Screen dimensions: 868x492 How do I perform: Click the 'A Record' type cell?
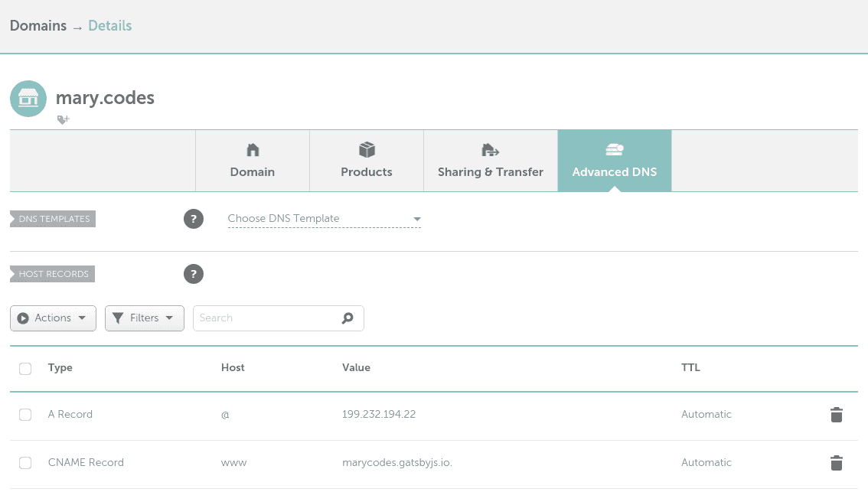click(x=70, y=415)
